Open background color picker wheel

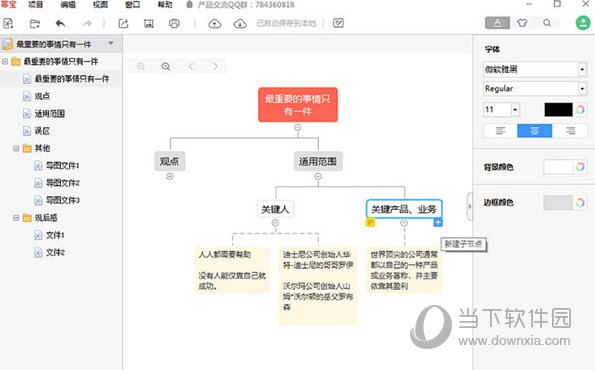click(580, 167)
